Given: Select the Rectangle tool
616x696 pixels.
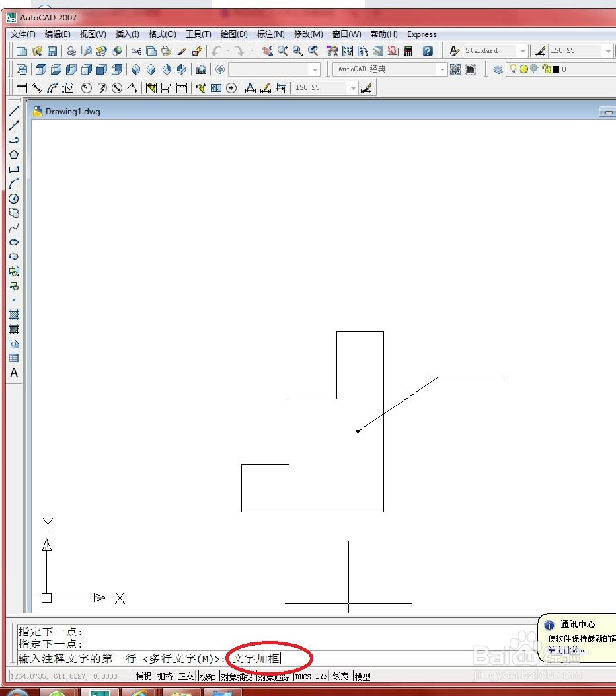Looking at the screenshot, I should [x=14, y=169].
